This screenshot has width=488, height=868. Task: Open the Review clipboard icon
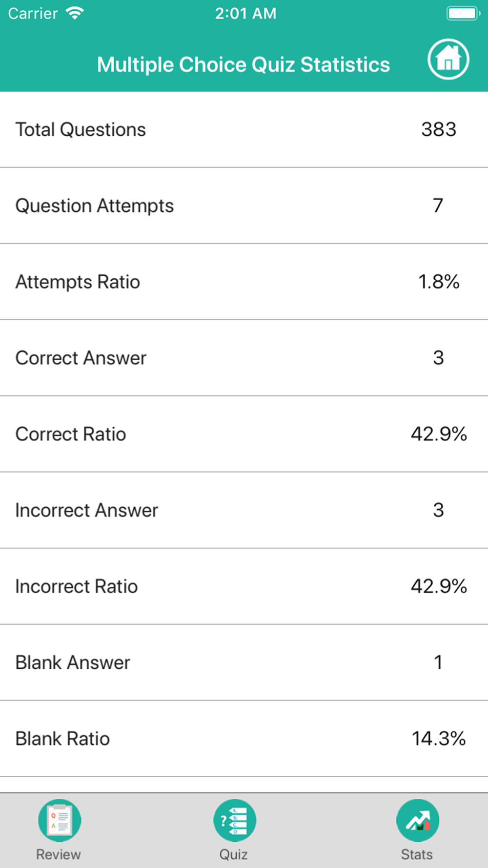pyautogui.click(x=60, y=820)
